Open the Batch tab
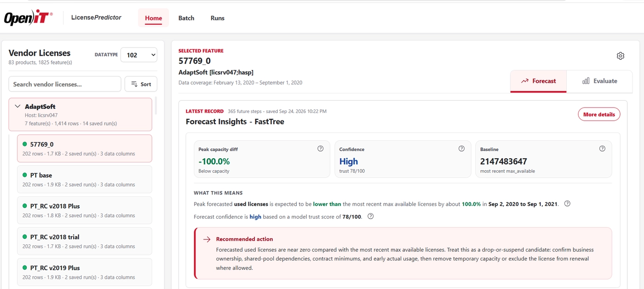This screenshot has height=289, width=644. pos(186,18)
